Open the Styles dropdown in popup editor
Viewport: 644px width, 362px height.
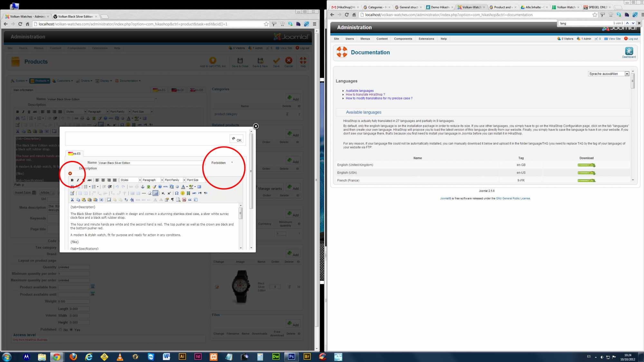[131, 180]
